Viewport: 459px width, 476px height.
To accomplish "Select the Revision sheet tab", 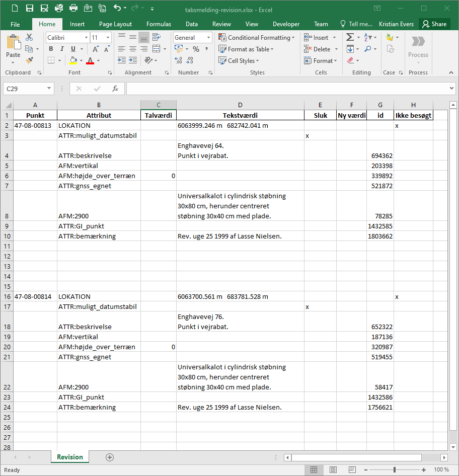I will click(x=70, y=457).
